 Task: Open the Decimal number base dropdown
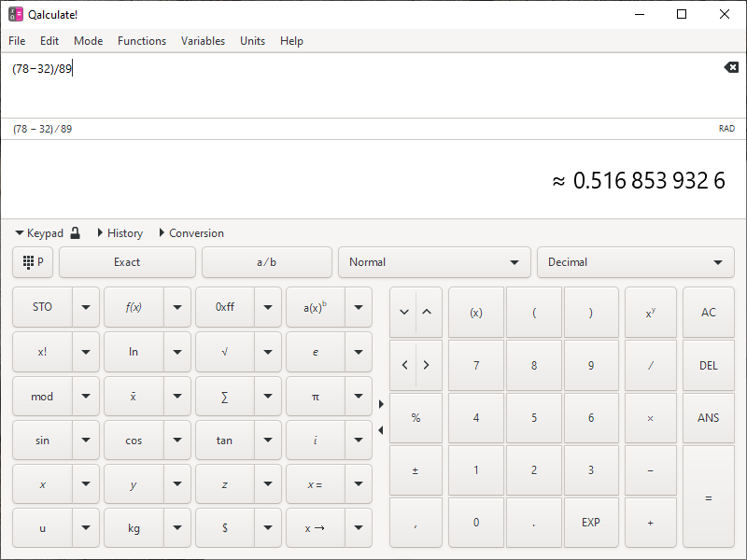(635, 262)
